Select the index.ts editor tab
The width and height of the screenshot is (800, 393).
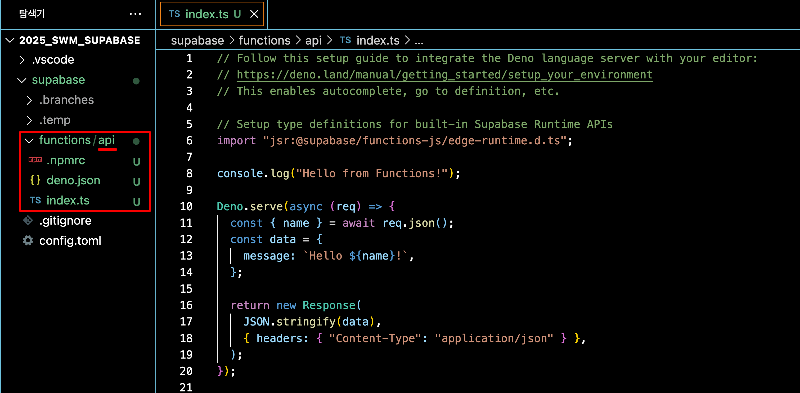tap(212, 14)
